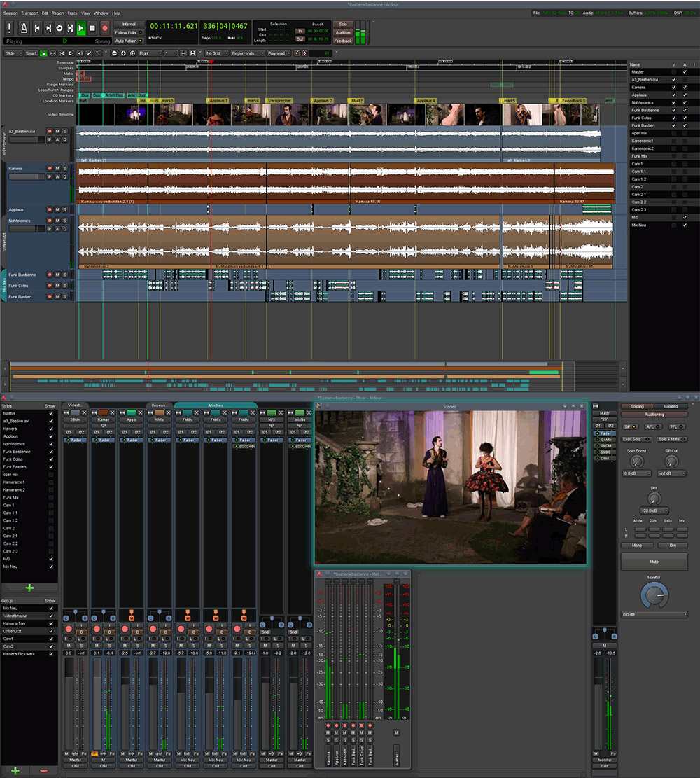The height and width of the screenshot is (778, 700).
Task: Add a new strip with green plus
Action: 29,588
